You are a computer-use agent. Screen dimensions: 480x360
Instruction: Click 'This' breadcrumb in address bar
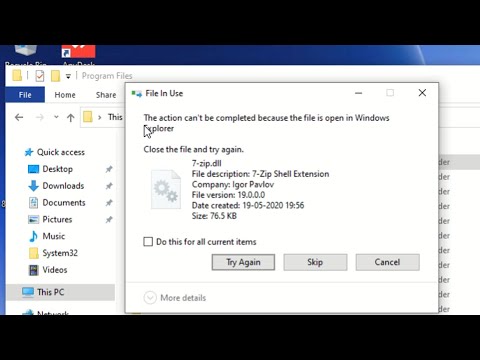click(x=115, y=117)
